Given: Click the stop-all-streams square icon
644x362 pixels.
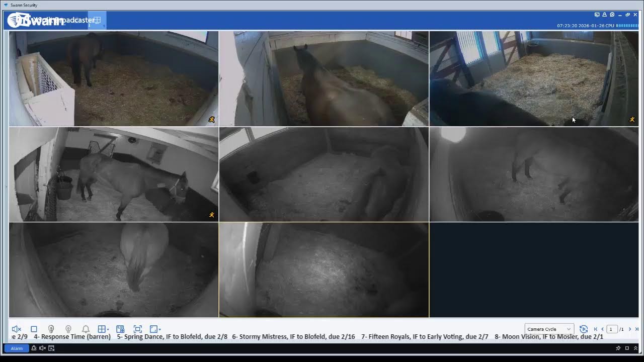Looking at the screenshot, I should 34,329.
